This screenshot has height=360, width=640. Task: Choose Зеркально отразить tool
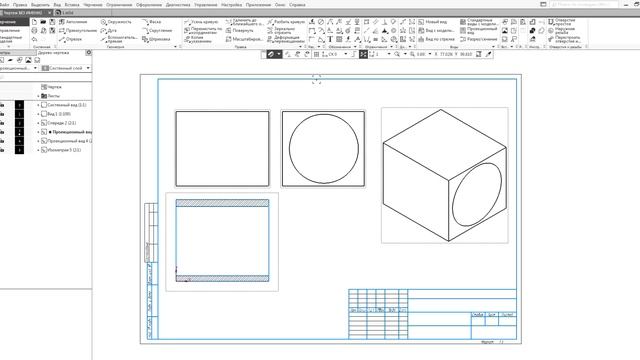tap(281, 31)
